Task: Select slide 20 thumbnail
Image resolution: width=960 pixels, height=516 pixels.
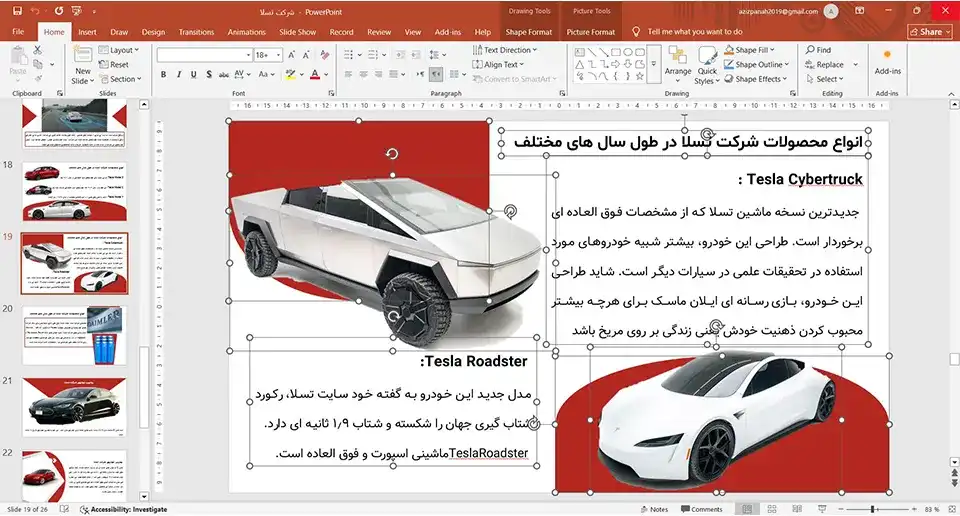Action: pyautogui.click(x=75, y=335)
